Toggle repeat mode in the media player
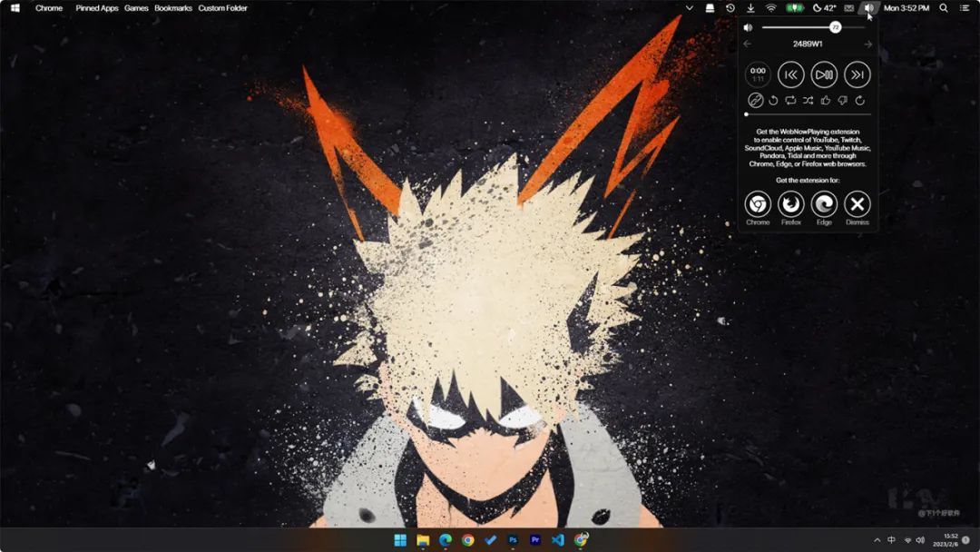This screenshot has height=552, width=980. click(x=790, y=101)
